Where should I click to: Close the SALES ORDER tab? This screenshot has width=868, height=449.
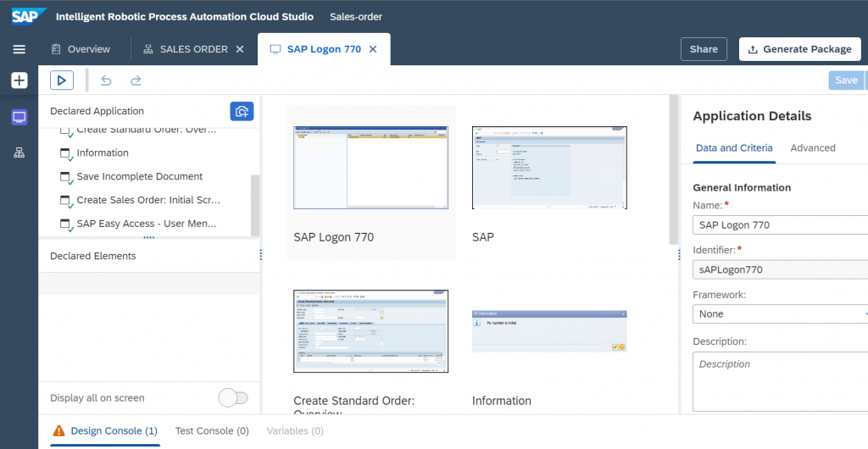pyautogui.click(x=240, y=49)
